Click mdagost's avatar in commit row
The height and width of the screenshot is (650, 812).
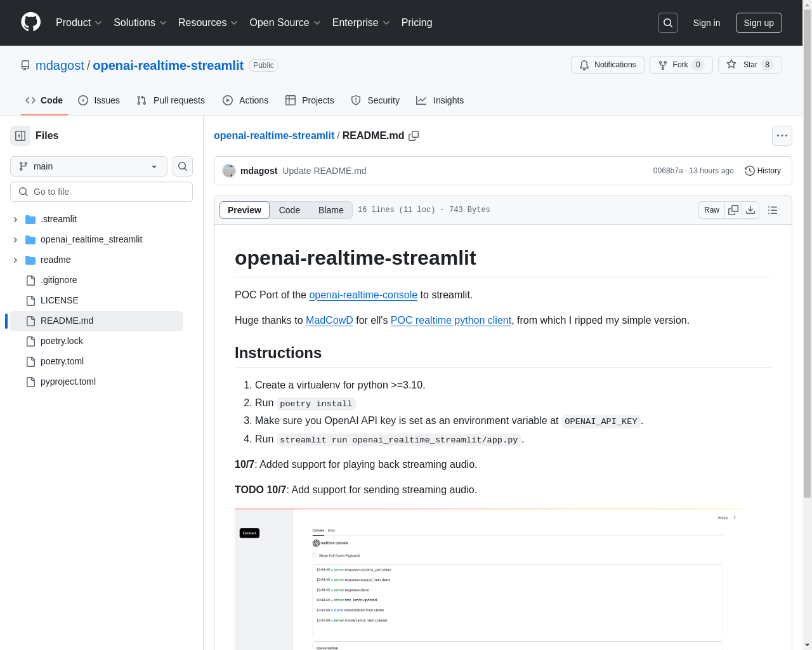[x=229, y=171]
